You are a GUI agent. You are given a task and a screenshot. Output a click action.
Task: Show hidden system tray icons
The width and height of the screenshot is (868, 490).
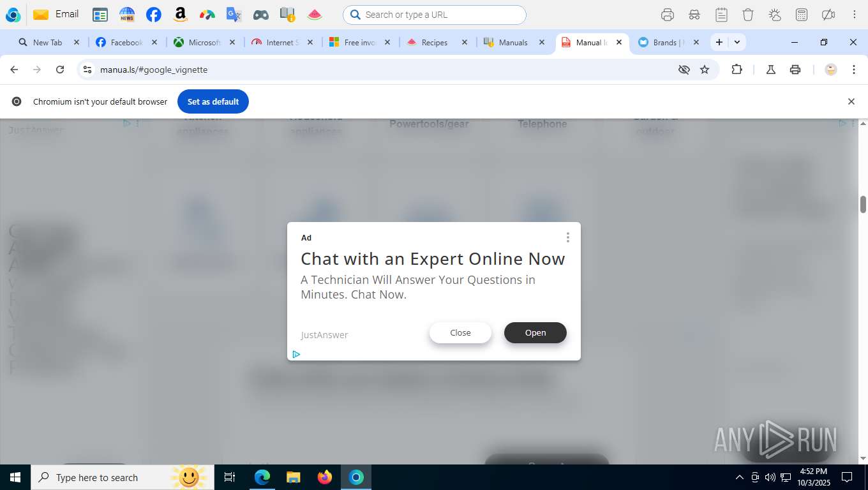[x=740, y=477]
